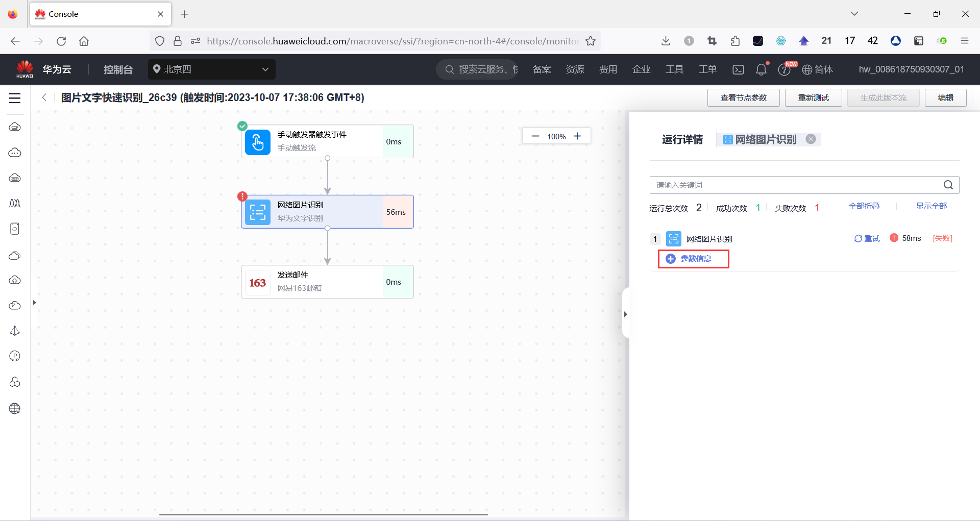Click the green success badge on trigger node
This screenshot has width=980, height=521.
point(242,126)
